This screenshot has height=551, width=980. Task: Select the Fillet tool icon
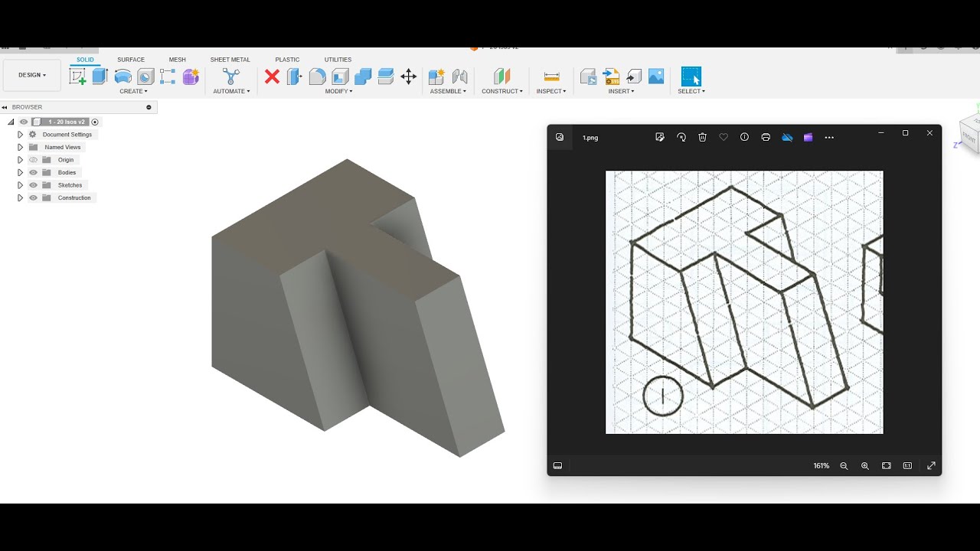point(318,76)
